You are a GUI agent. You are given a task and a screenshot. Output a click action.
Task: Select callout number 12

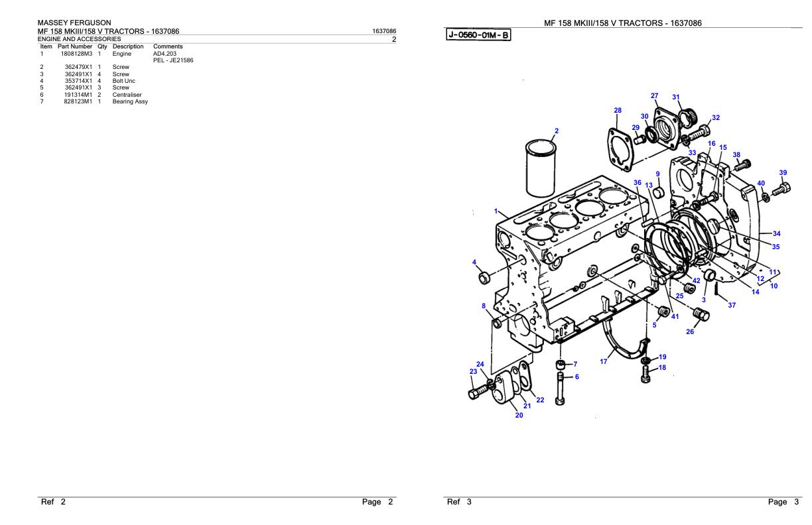(x=761, y=279)
